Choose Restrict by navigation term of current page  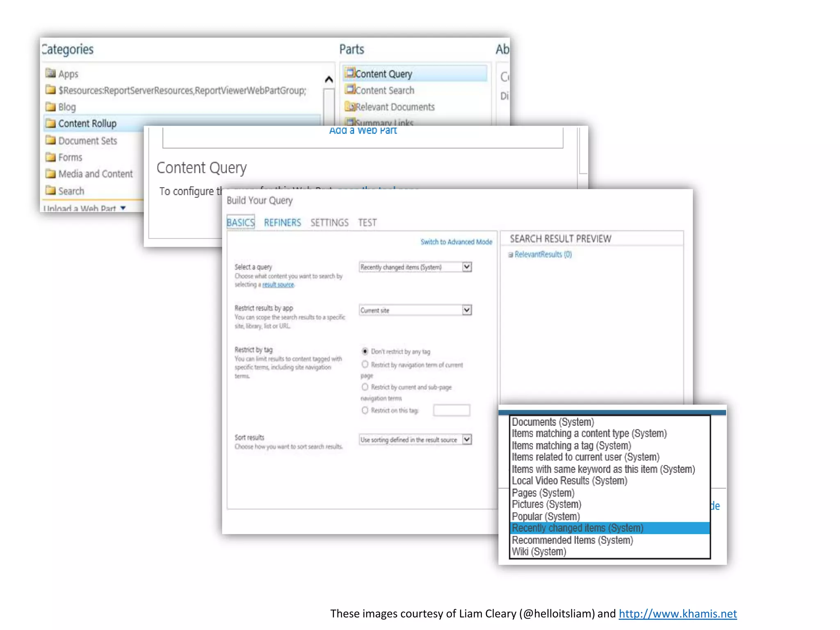[365, 364]
